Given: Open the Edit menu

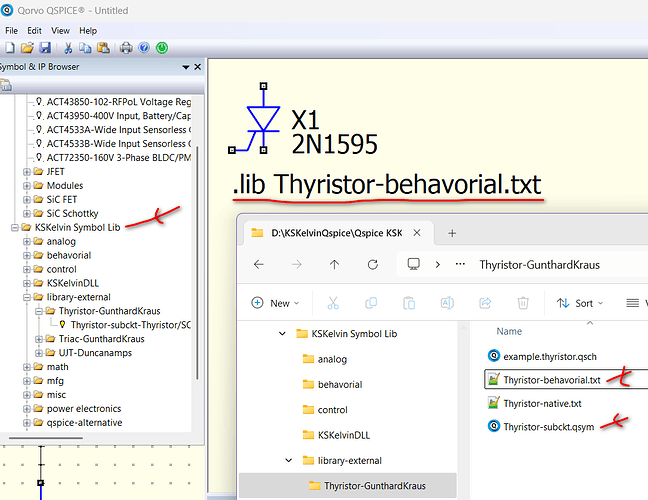Looking at the screenshot, I should pyautogui.click(x=34, y=31).
